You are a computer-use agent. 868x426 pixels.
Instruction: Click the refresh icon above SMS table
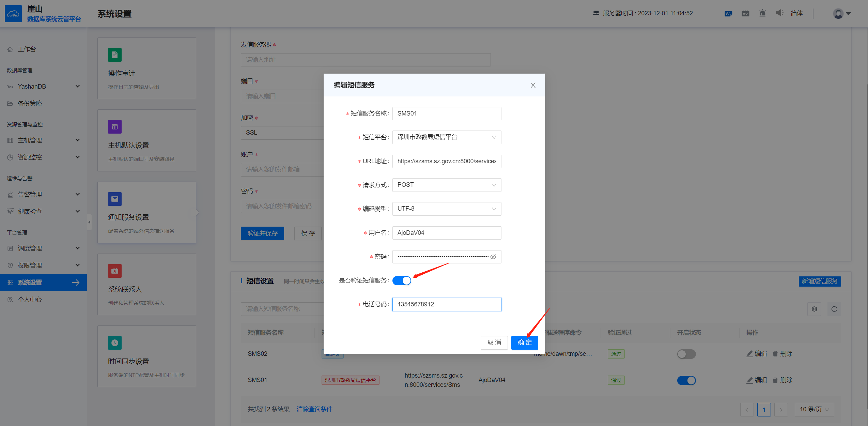click(x=834, y=309)
